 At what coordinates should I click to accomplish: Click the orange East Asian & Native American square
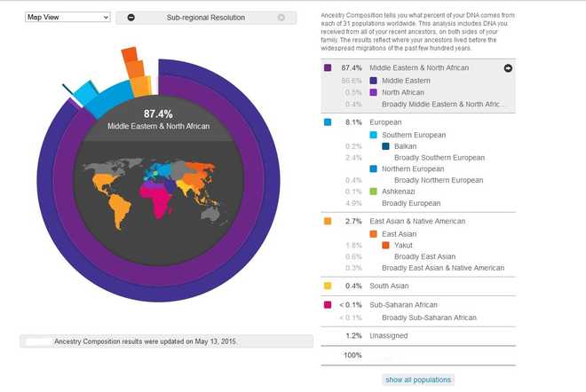(x=329, y=221)
